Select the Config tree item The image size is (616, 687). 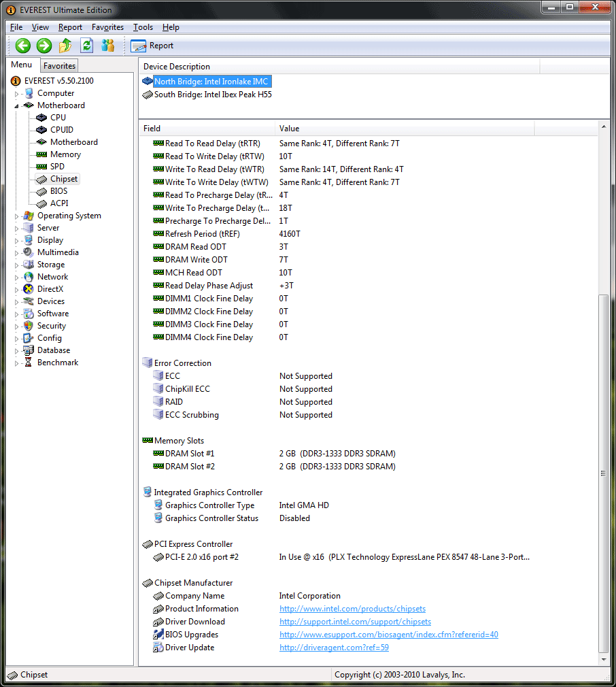click(50, 338)
